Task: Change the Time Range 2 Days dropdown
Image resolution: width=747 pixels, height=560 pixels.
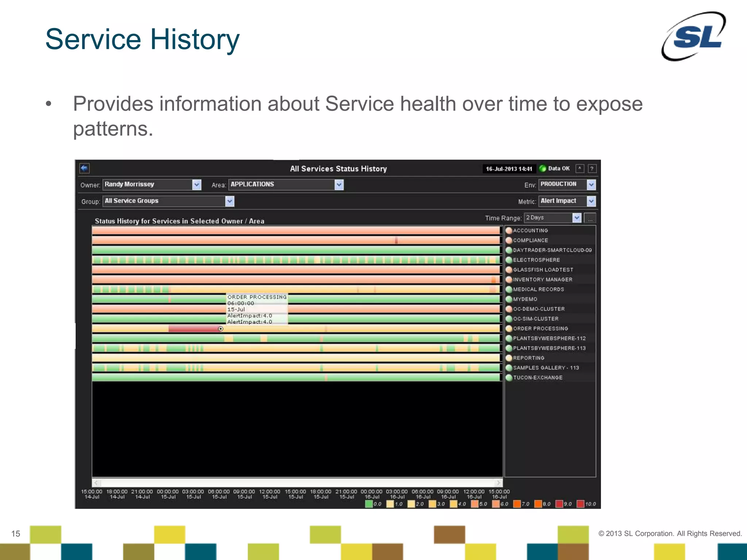Action: (x=576, y=218)
